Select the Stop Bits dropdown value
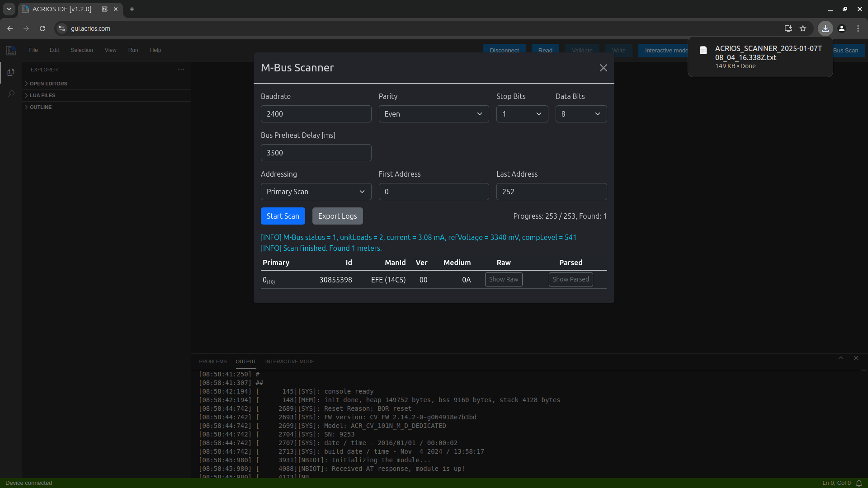868x488 pixels. (x=522, y=114)
